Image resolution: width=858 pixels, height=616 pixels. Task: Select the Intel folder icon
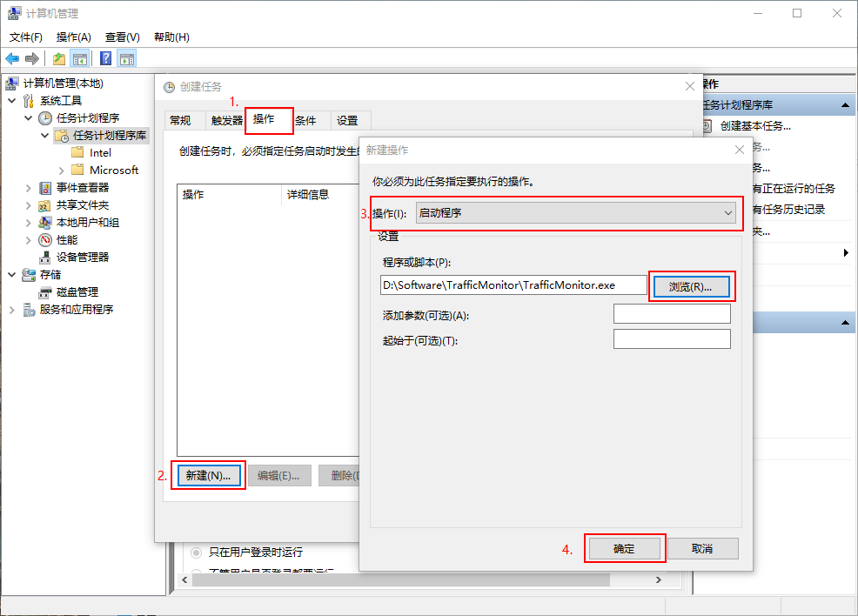tap(77, 152)
